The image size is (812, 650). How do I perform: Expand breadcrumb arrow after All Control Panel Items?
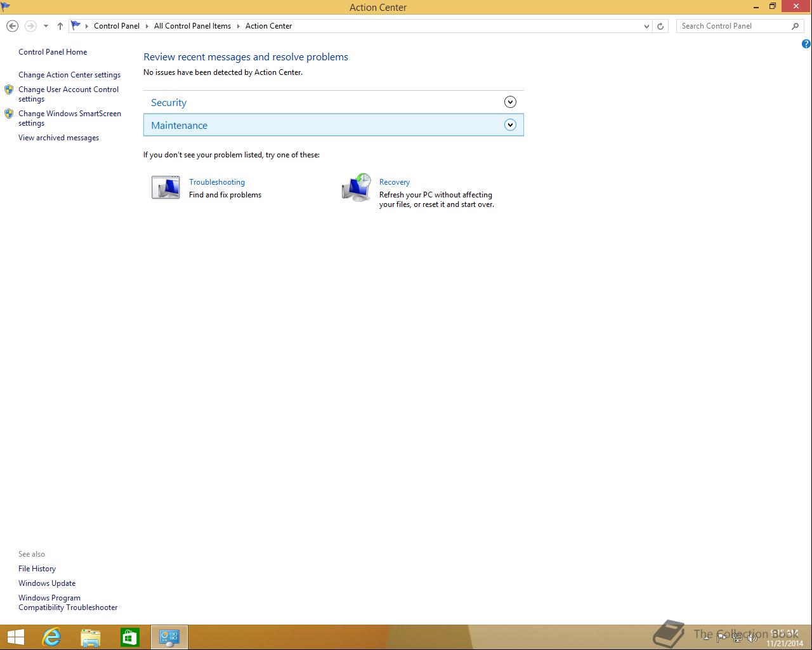[239, 26]
